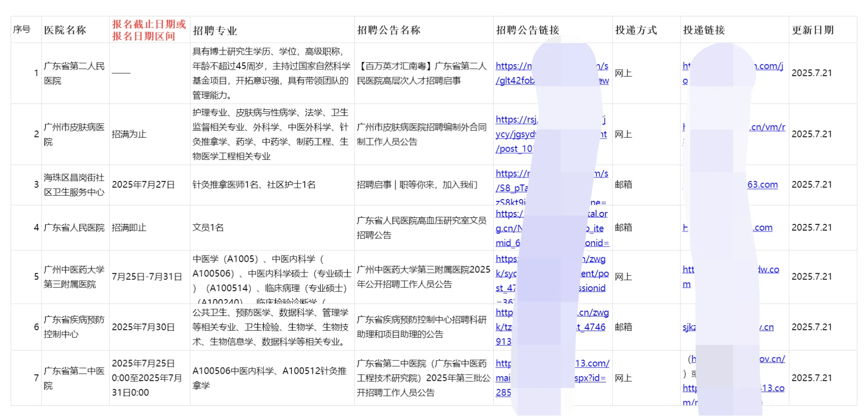
Task: Select the 广东省人民医院 hospital name cell
Action: click(75, 228)
